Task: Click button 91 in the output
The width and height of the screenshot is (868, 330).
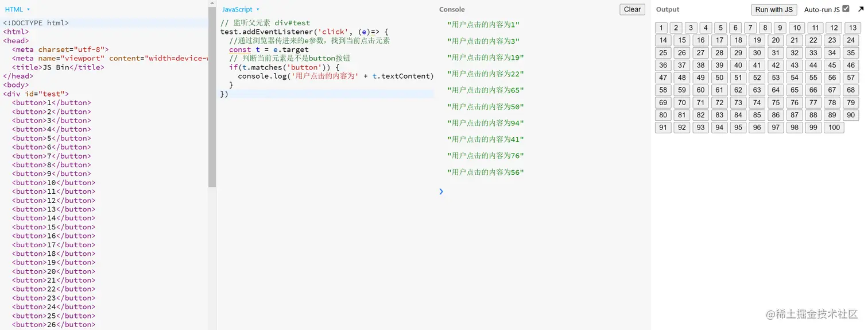Action: (x=663, y=128)
